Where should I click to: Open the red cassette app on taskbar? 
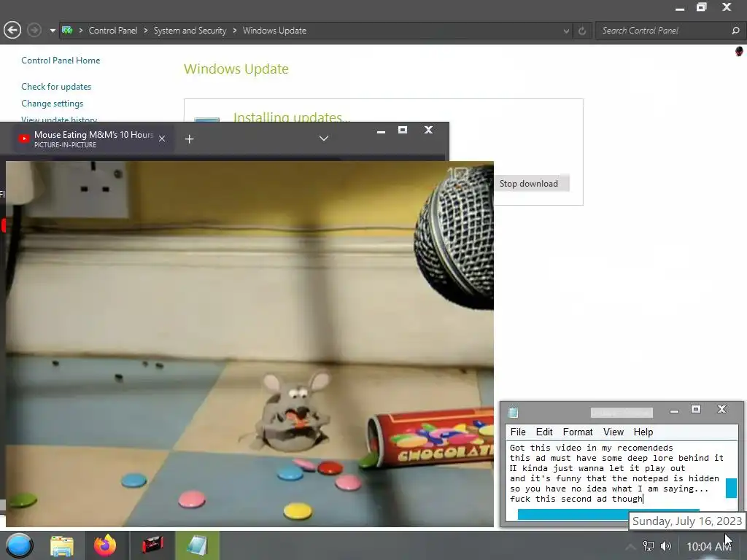pyautogui.click(x=152, y=545)
